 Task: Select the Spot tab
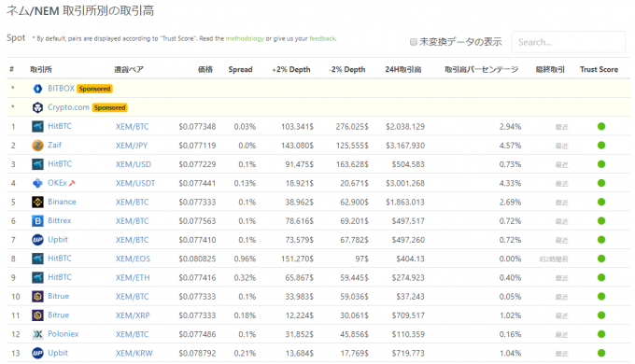16,38
